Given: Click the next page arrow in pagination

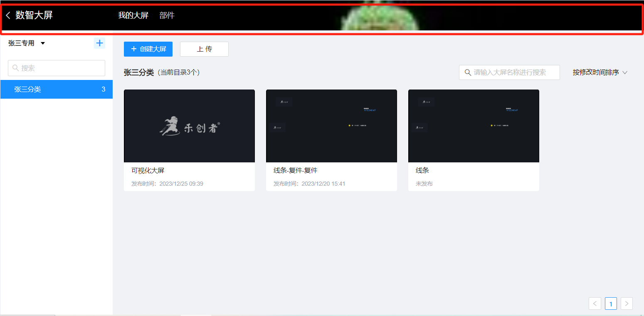Looking at the screenshot, I should point(627,304).
